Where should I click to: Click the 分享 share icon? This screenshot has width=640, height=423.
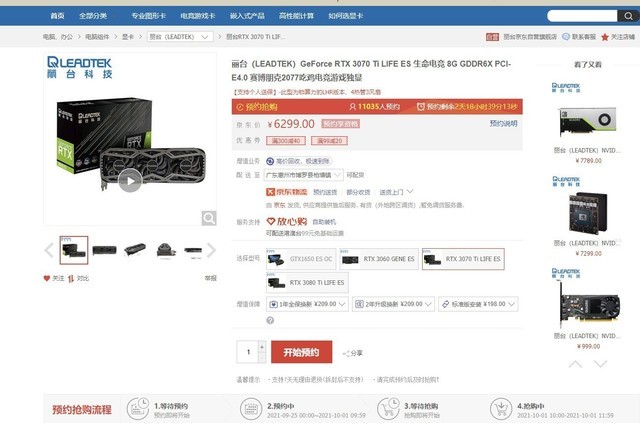pos(346,354)
